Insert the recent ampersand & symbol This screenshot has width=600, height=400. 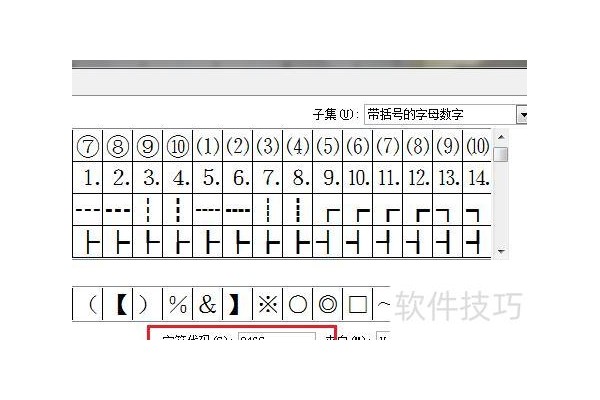coord(208,304)
